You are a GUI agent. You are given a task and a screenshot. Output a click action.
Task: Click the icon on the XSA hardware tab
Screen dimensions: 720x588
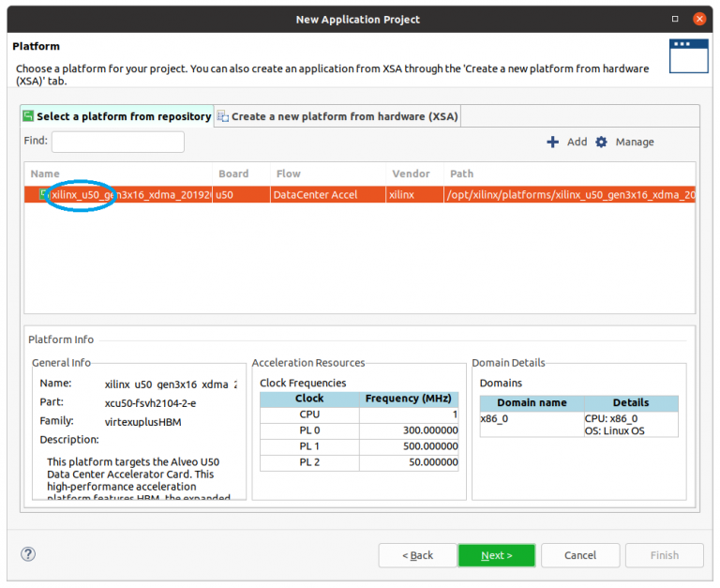[223, 116]
